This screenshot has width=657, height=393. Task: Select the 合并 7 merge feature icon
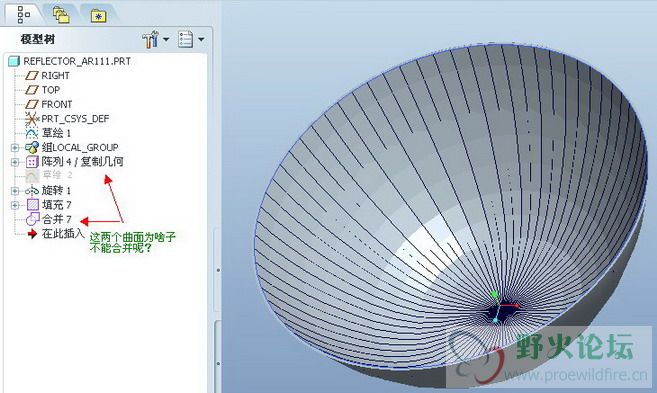tap(32, 219)
